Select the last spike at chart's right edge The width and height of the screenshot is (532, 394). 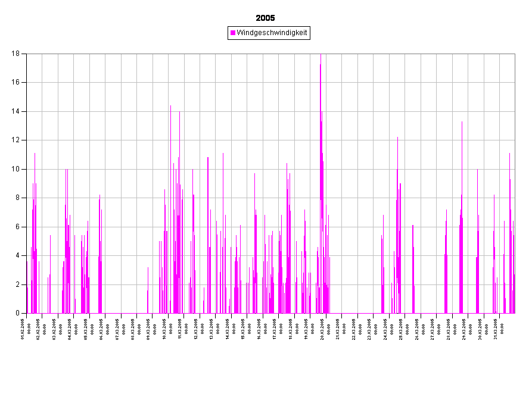[514, 238]
